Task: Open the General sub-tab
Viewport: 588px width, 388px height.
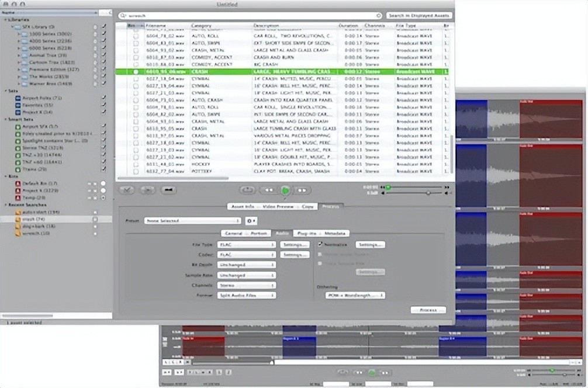Action: point(233,233)
